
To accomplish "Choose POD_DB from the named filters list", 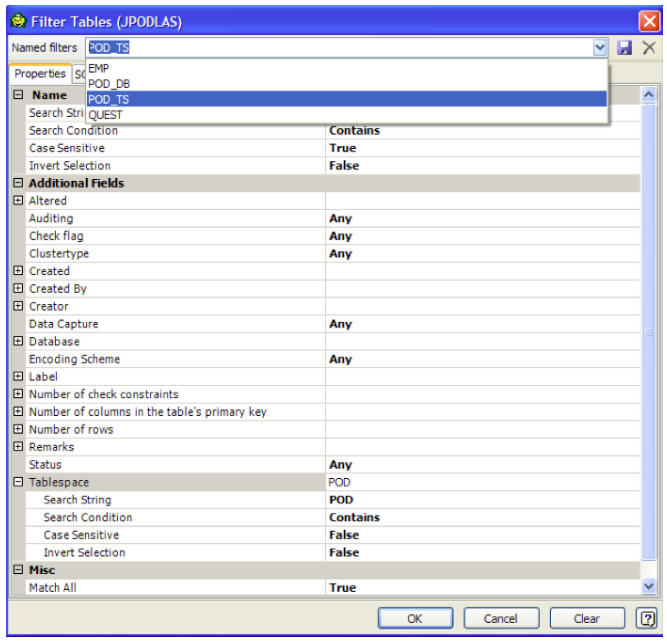I will (x=346, y=84).
